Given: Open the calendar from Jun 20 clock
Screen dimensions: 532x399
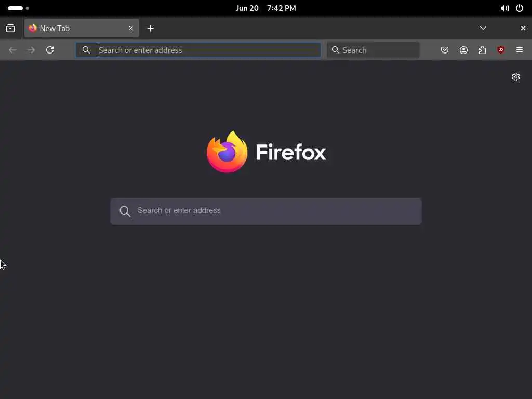Looking at the screenshot, I should pos(265,8).
